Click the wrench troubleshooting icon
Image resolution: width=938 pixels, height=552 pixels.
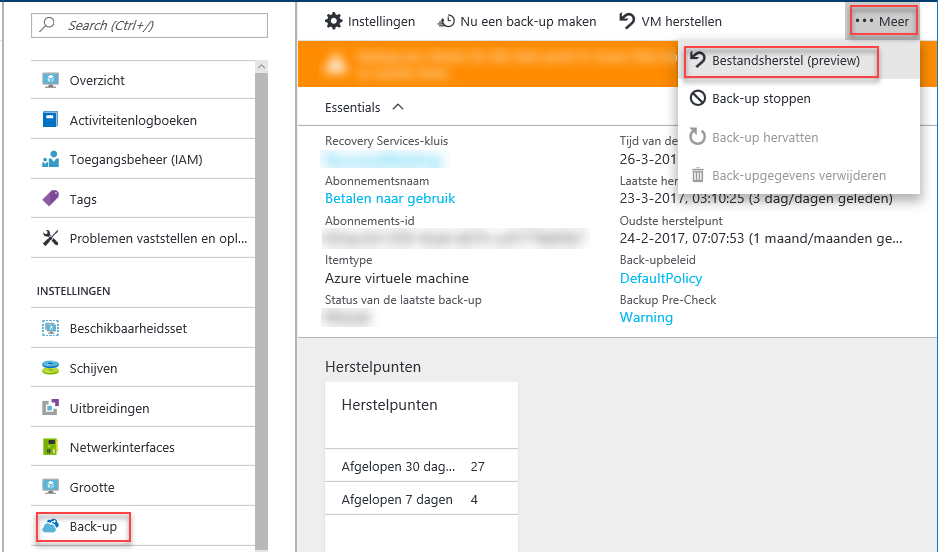[50, 238]
